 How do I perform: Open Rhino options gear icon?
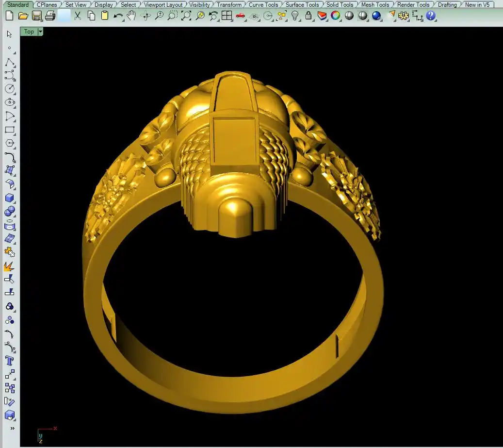pos(404,16)
